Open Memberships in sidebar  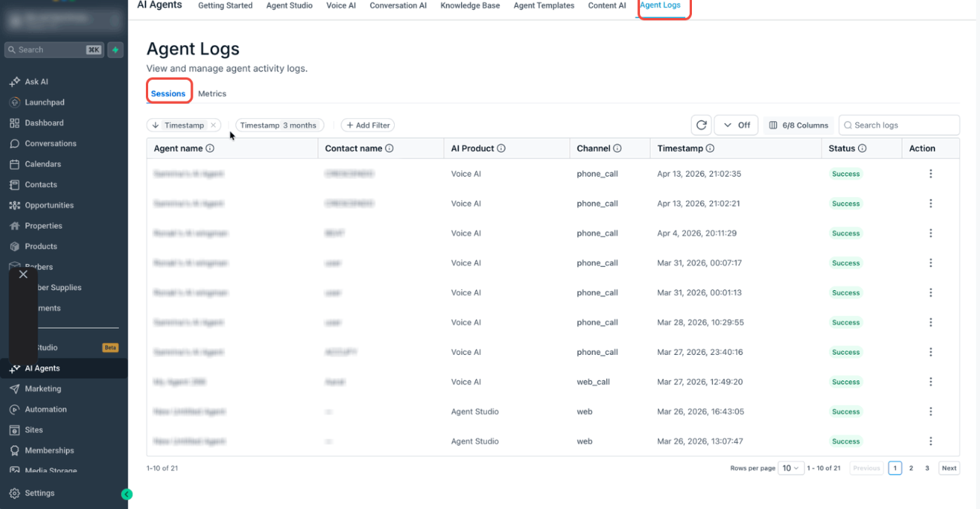click(x=49, y=450)
